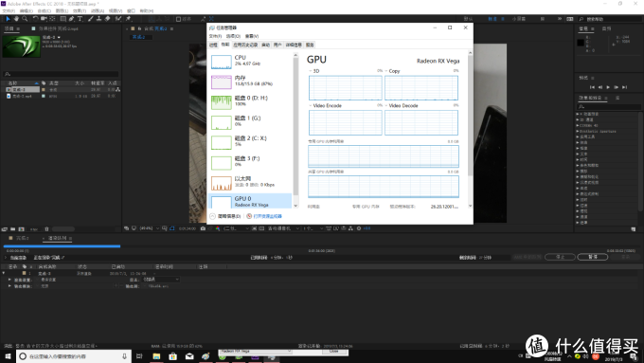This screenshot has height=363, width=644.
Task: Open File menu in Task Manager
Action: [215, 36]
